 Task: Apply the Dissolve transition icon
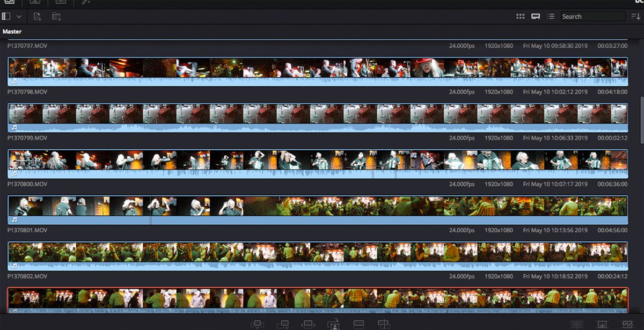(x=602, y=324)
